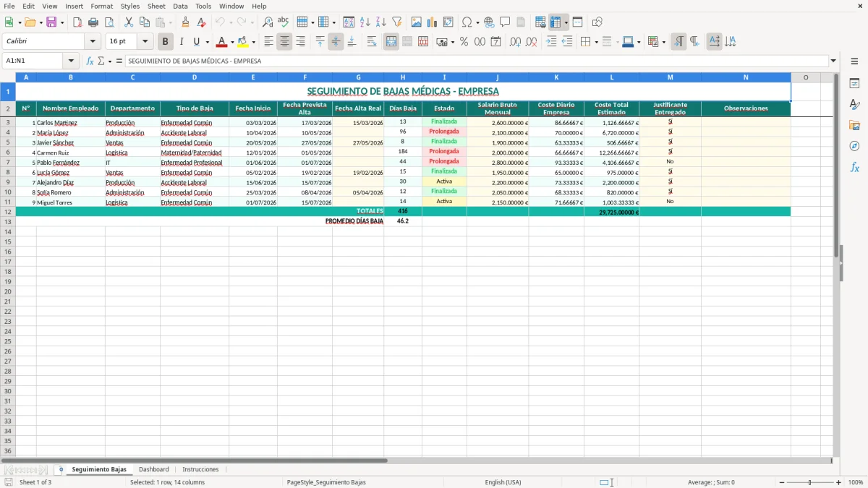Click the Sort dialog icon
This screenshot has height=488, width=868.
[349, 22]
